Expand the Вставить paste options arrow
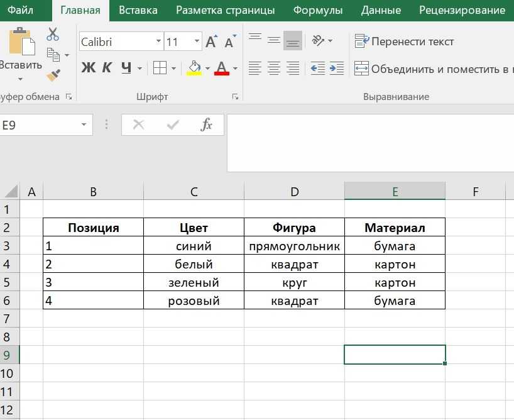The width and height of the screenshot is (514, 420). 20,79
